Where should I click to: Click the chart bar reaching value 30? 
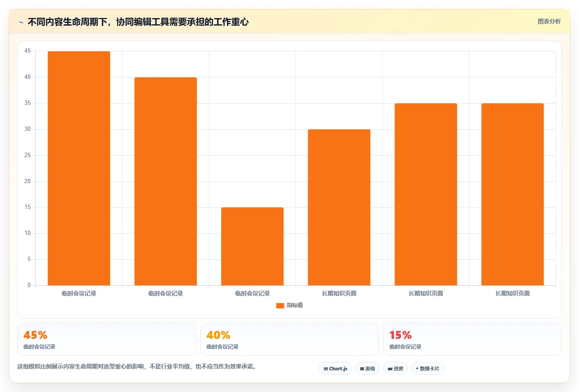coord(339,208)
